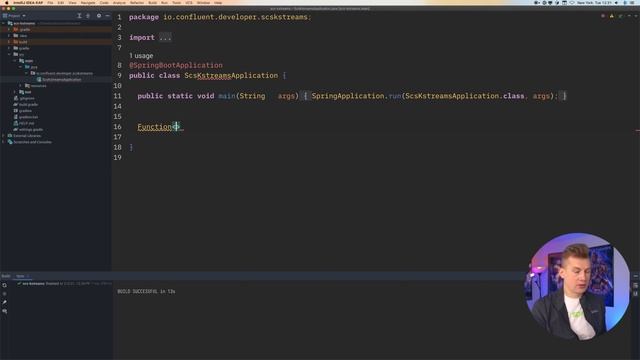Open the Code menu
The width and height of the screenshot is (640, 360).
pyautogui.click(x=104, y=2)
